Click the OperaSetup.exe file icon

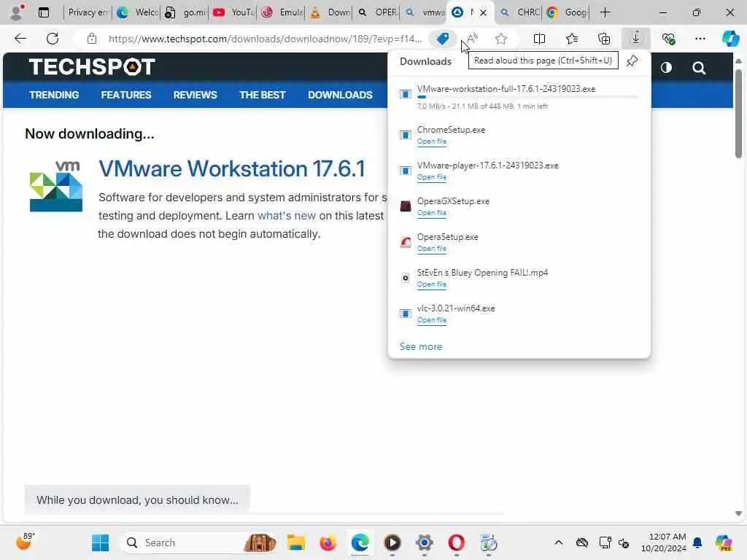click(406, 242)
